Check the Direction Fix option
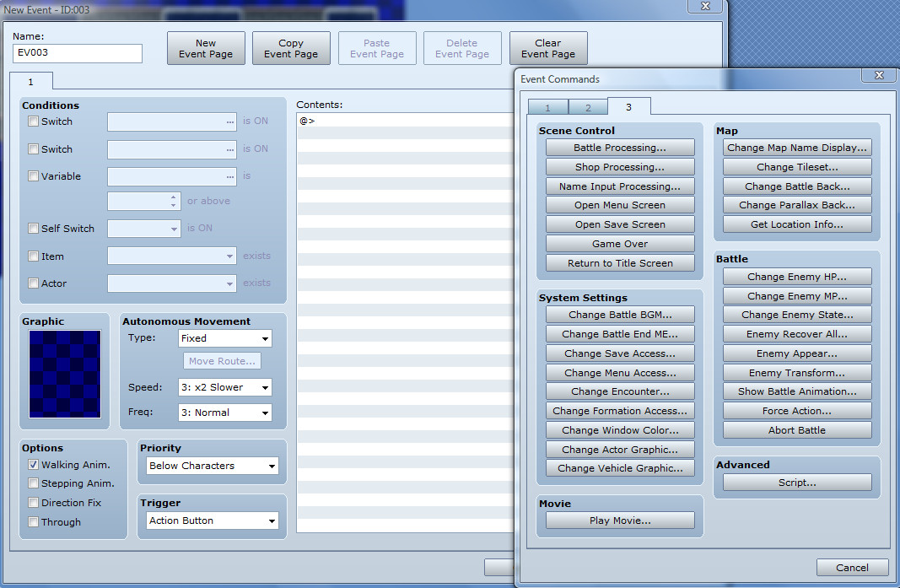Image resolution: width=900 pixels, height=588 pixels. pyautogui.click(x=33, y=503)
